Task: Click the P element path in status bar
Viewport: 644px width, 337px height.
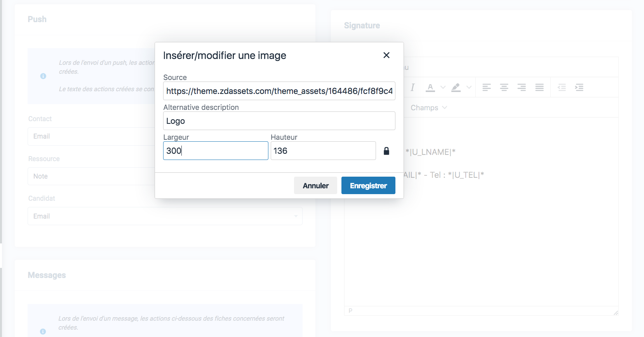Action: coord(350,311)
